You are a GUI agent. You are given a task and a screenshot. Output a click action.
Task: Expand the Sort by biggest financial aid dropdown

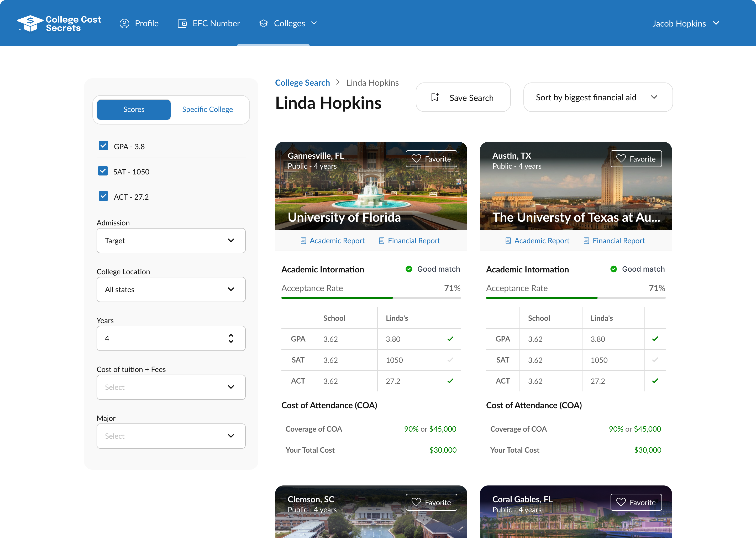pos(598,97)
